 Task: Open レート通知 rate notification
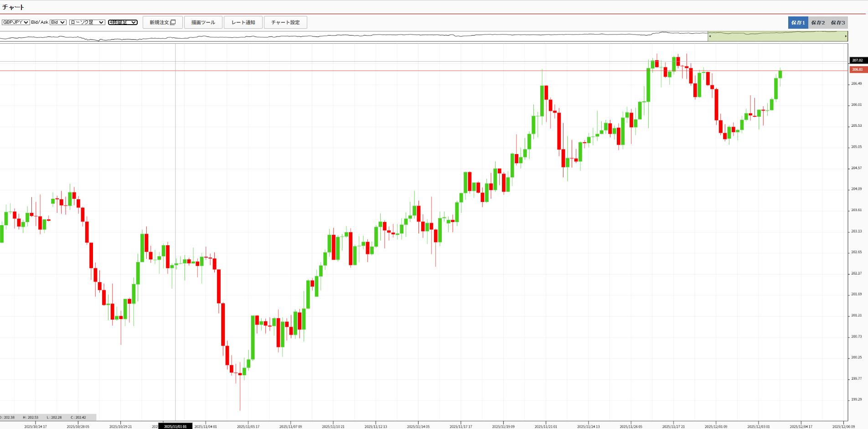point(243,22)
